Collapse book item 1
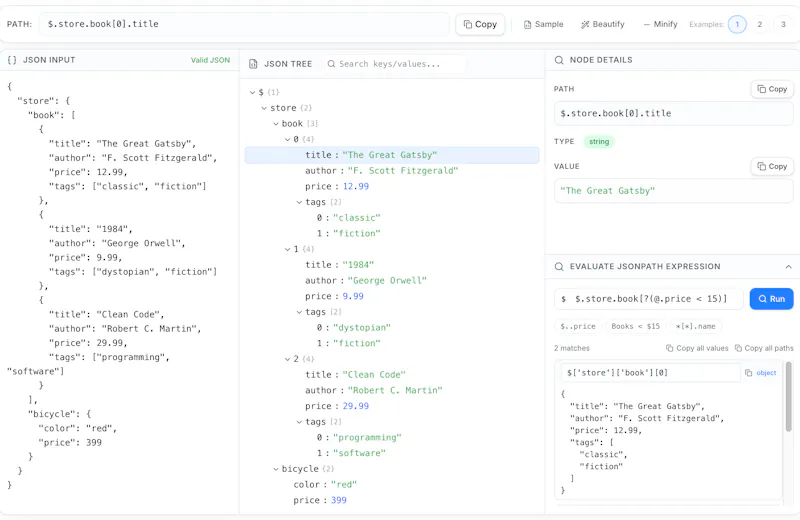800x520 pixels. (287, 249)
